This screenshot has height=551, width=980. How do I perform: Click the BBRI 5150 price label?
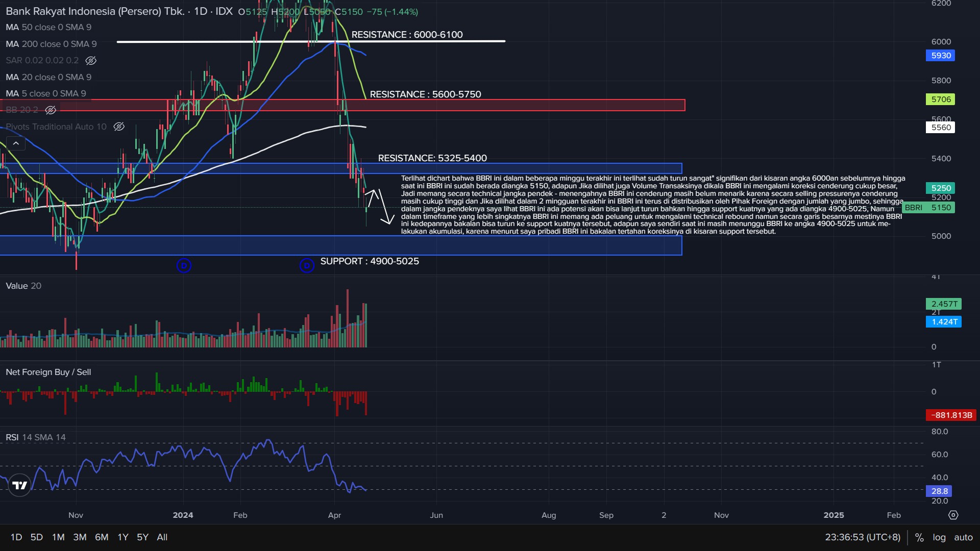tap(928, 208)
